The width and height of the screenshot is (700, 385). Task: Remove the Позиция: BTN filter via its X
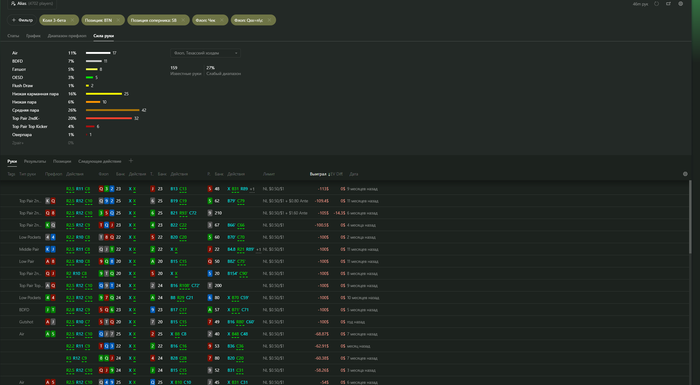point(118,20)
